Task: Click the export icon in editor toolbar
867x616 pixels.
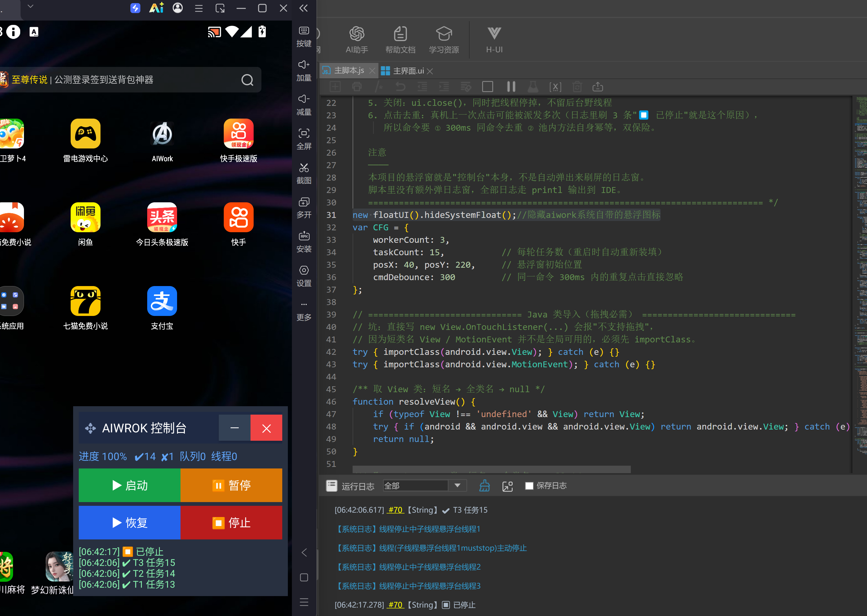Action: coord(598,87)
